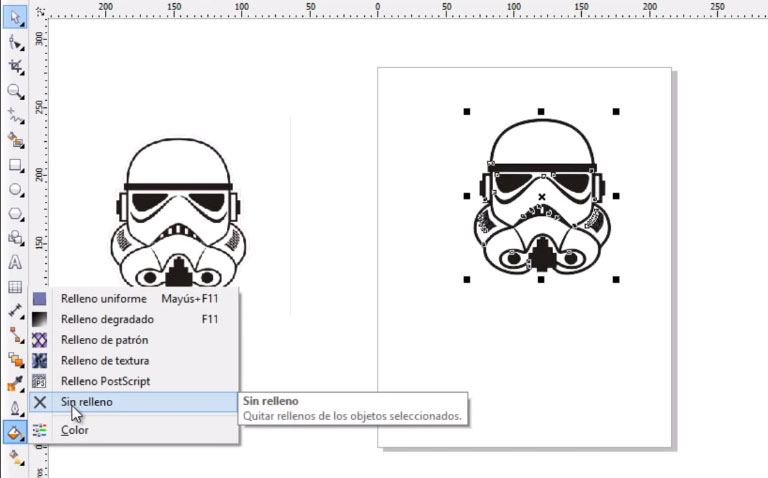
Task: Select the Blend interactive tool
Action: (15, 360)
